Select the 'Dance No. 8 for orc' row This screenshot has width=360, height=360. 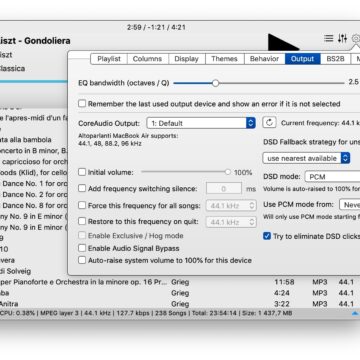[34, 205]
